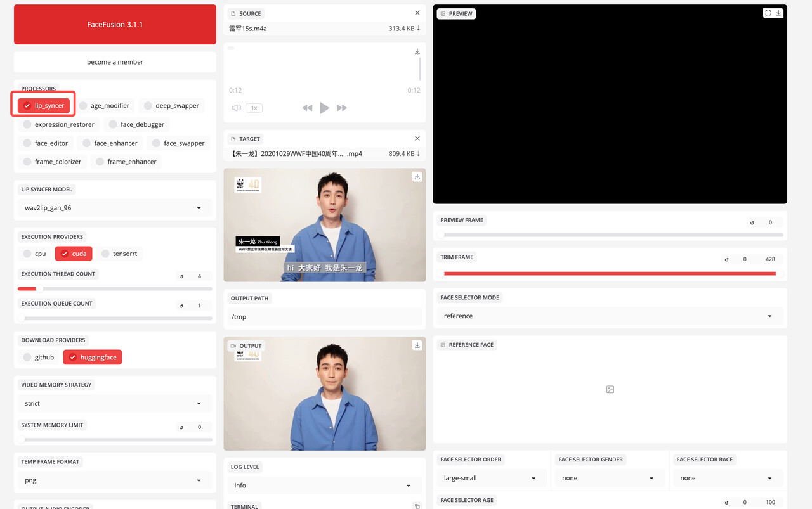The image size is (812, 509).
Task: Click the FaceFusion 3.1.1 banner button
Action: tap(115, 25)
